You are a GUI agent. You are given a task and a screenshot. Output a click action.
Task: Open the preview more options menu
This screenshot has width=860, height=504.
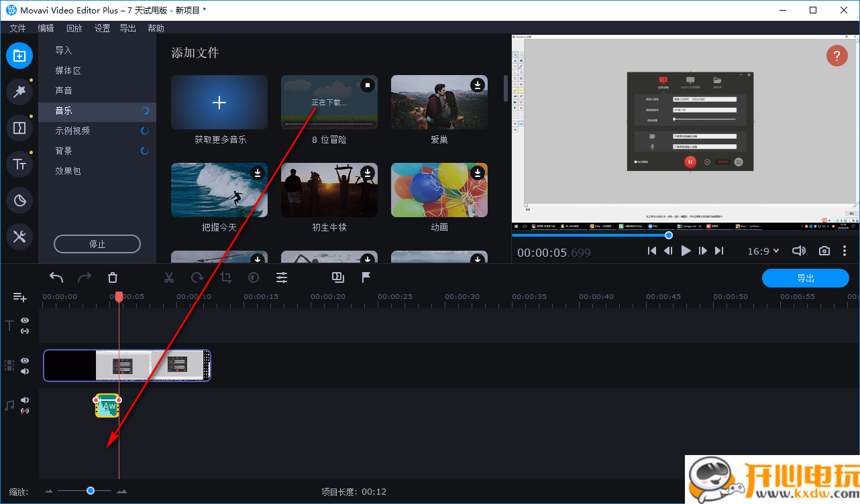[x=845, y=251]
